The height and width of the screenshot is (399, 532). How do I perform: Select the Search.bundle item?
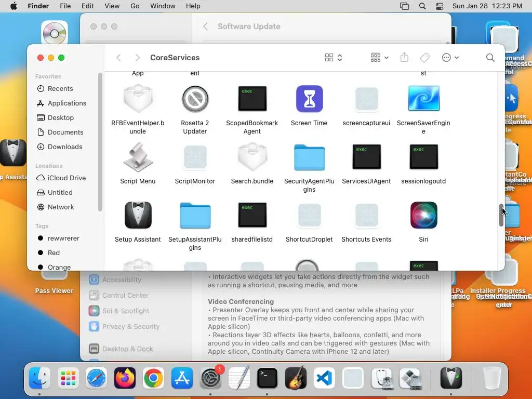[x=252, y=157]
